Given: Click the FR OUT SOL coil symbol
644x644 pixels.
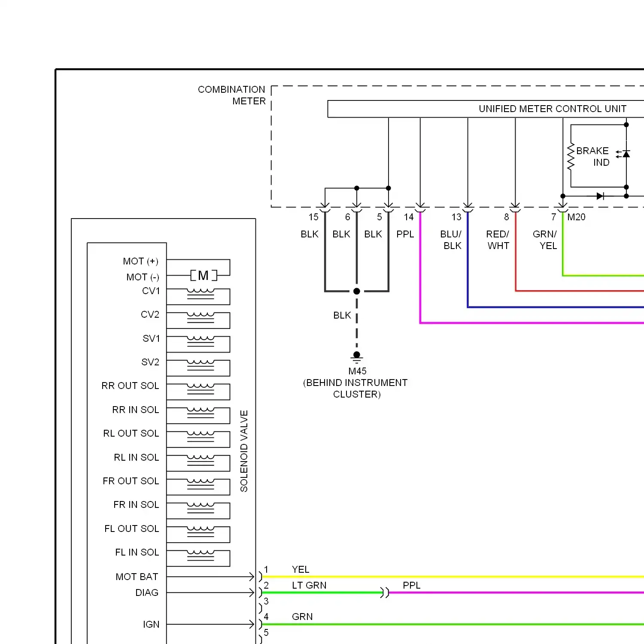Looking at the screenshot, I should tap(200, 483).
